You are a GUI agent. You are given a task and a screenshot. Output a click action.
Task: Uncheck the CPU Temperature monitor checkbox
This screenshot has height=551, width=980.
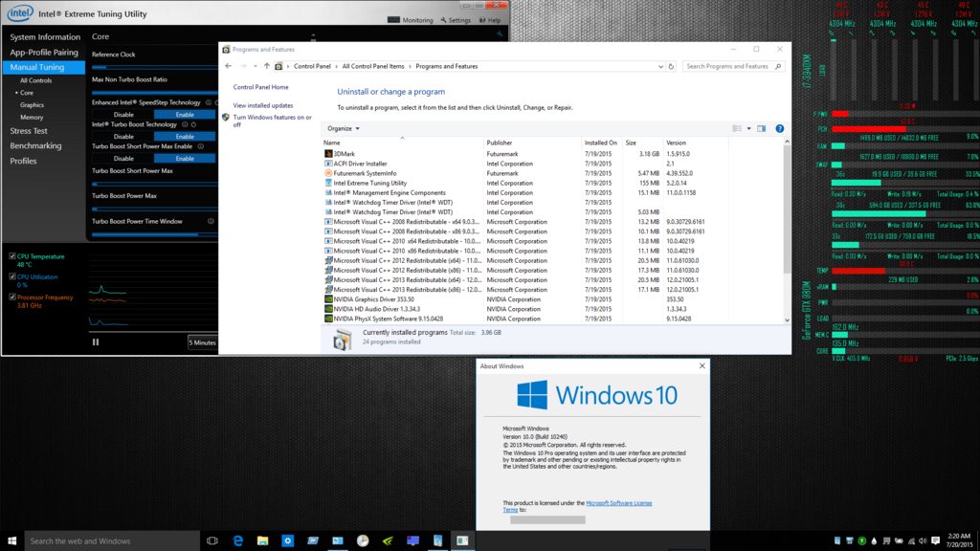click(11, 256)
